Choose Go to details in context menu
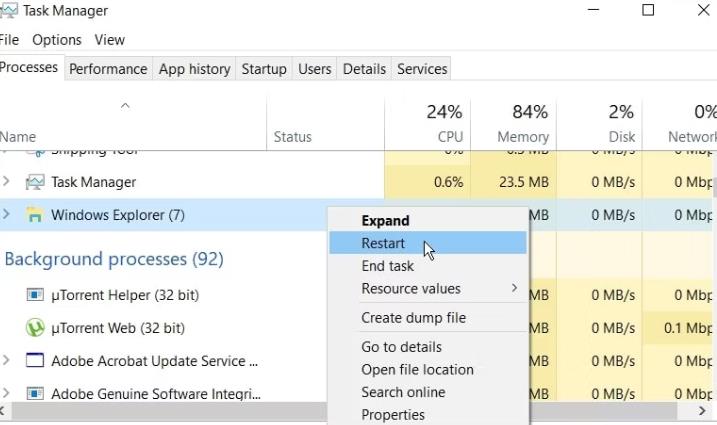 point(428,347)
